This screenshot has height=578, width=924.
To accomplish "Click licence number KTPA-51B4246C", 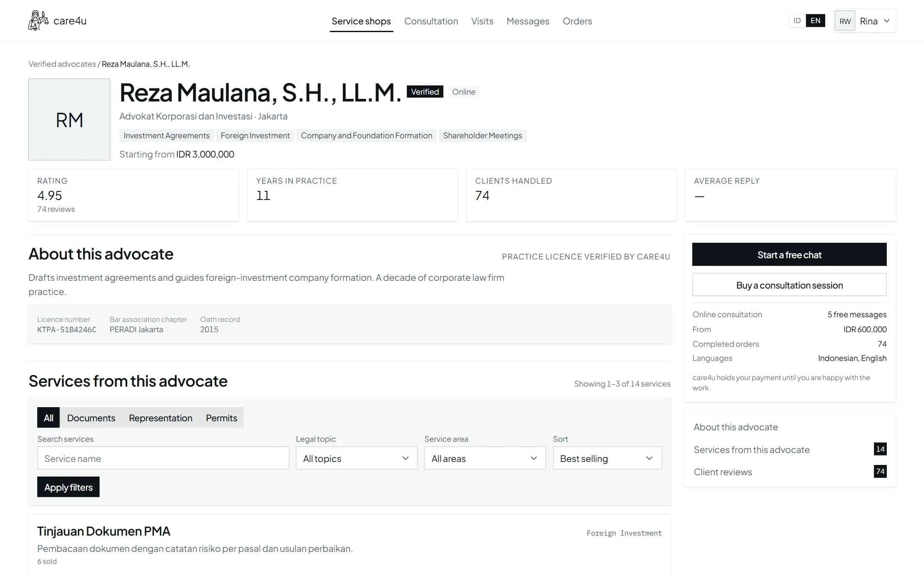I will point(67,329).
